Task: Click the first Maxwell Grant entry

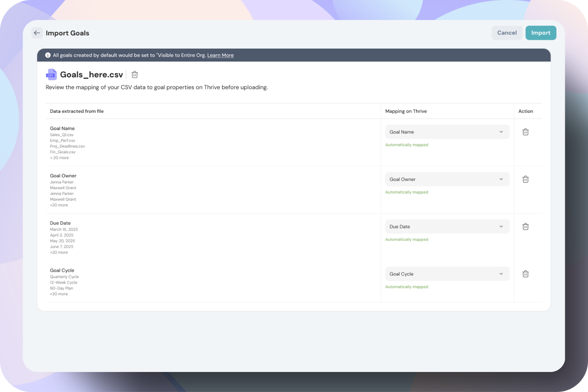Action: (x=63, y=188)
